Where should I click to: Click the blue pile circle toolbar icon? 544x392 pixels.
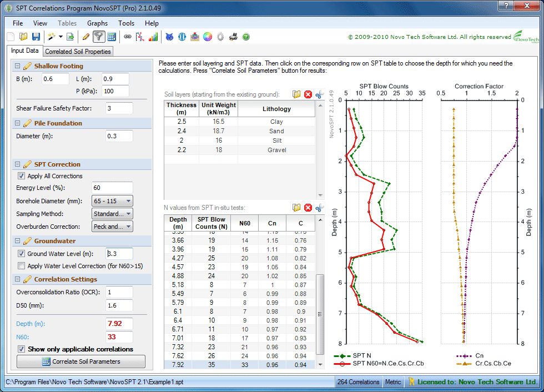pos(182,37)
